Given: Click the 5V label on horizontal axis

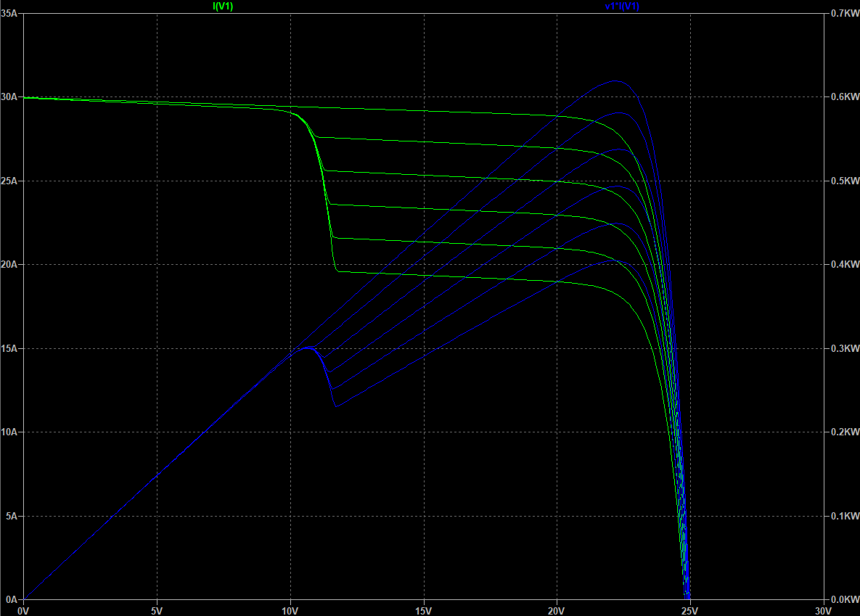Looking at the screenshot, I should (157, 611).
